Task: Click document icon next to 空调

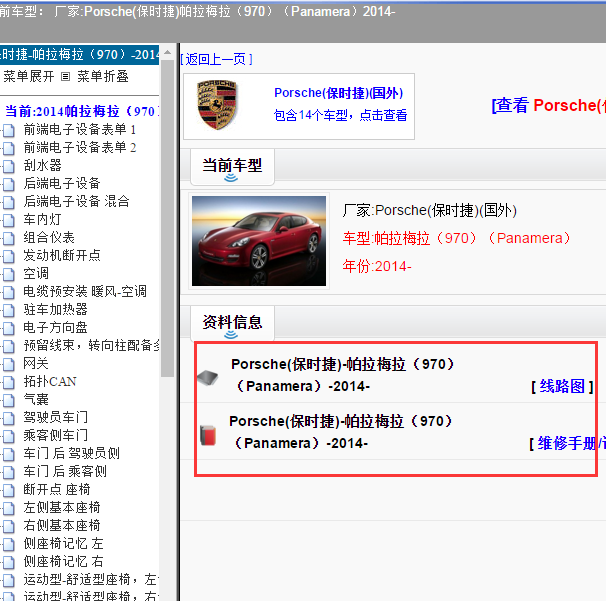Action: (9, 274)
